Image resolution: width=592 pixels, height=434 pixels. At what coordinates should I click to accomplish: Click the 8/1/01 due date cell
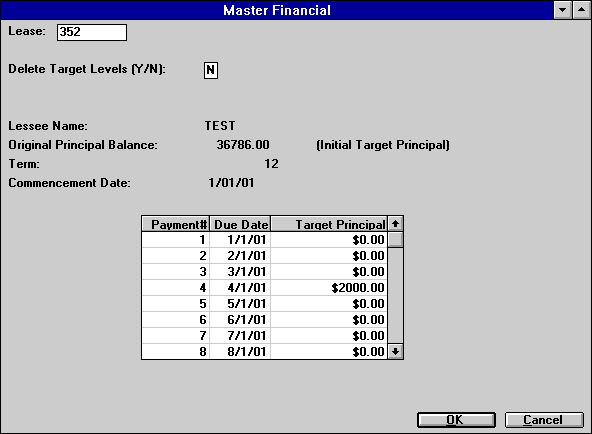(x=240, y=351)
